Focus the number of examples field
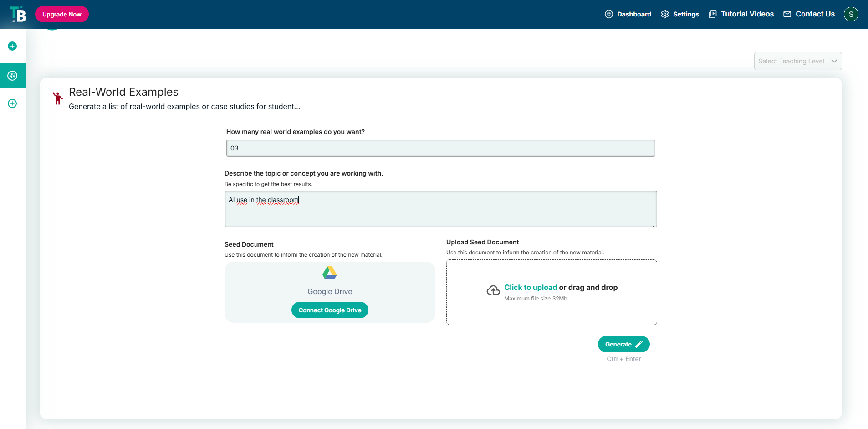This screenshot has width=868, height=429. coord(441,148)
